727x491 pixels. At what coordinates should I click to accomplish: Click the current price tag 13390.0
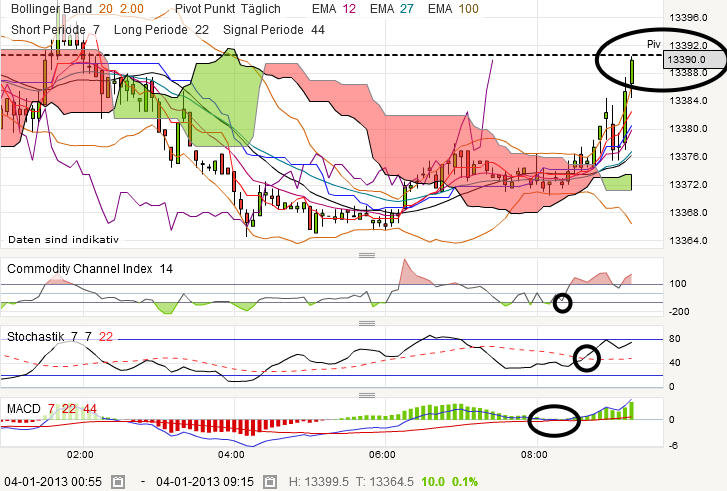click(694, 59)
